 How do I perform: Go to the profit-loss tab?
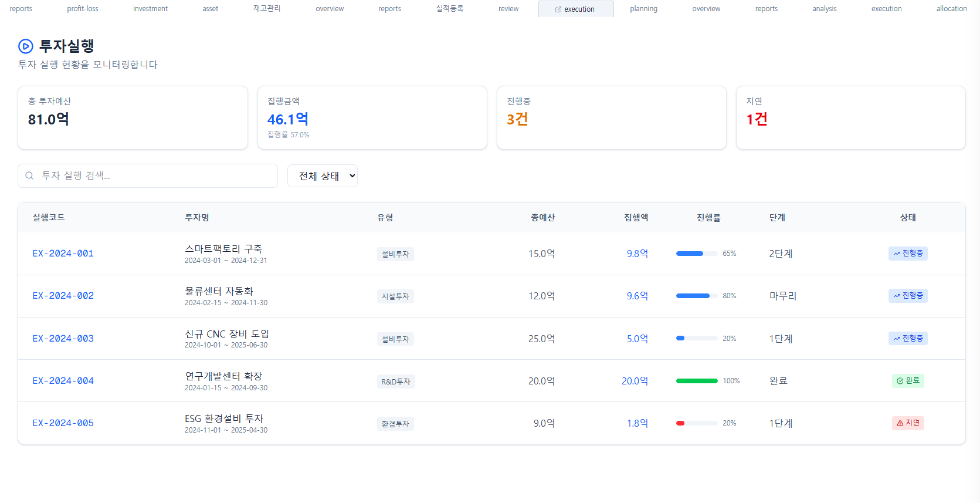coord(83,9)
